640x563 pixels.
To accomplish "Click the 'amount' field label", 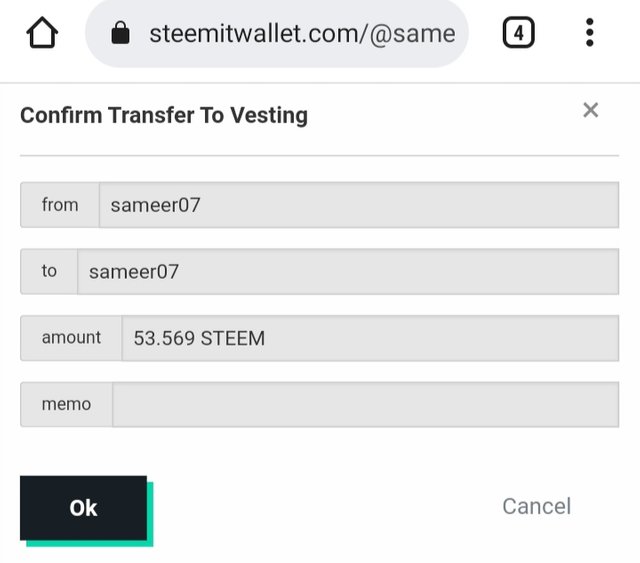I will 71,338.
